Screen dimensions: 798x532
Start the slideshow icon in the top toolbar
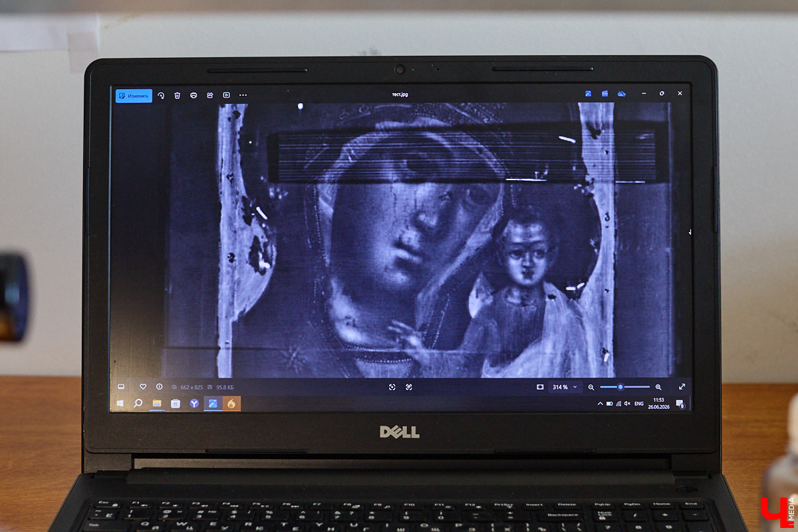click(227, 96)
